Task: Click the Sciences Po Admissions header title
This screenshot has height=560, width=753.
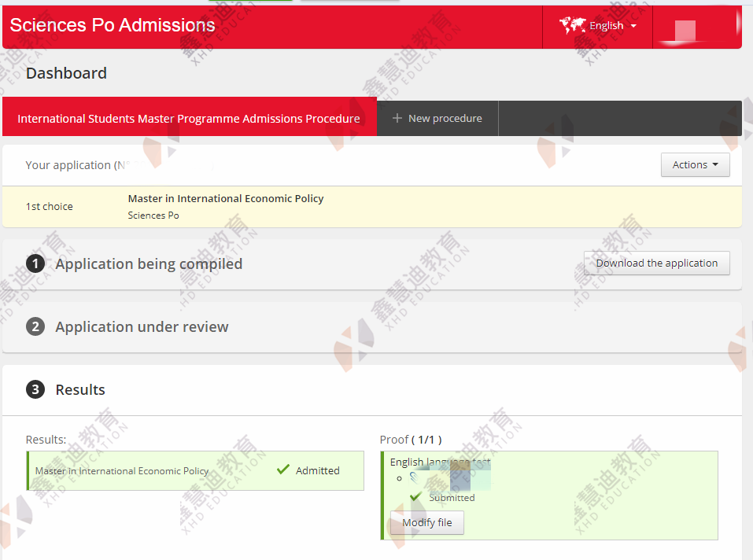Action: click(x=113, y=25)
